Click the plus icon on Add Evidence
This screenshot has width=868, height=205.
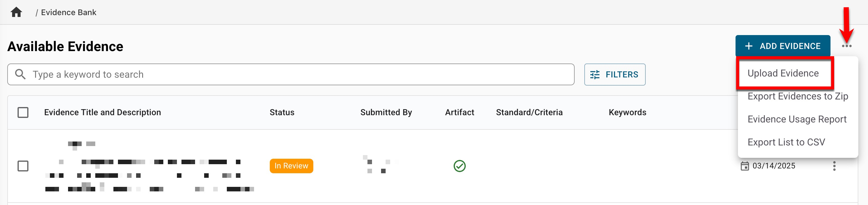[748, 46]
